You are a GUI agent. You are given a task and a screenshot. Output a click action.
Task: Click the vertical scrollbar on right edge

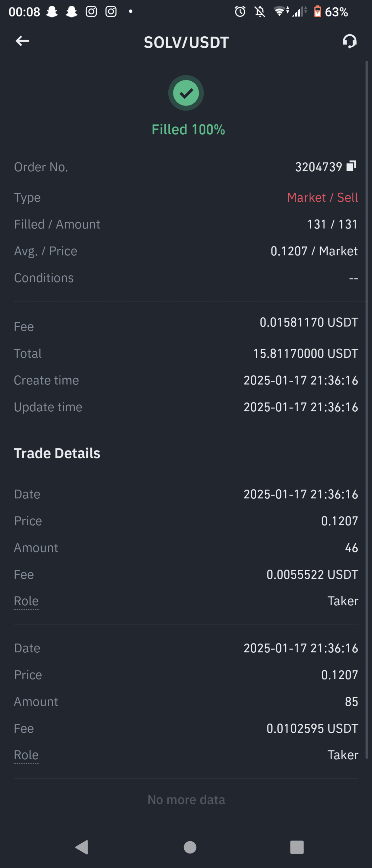[x=367, y=409]
